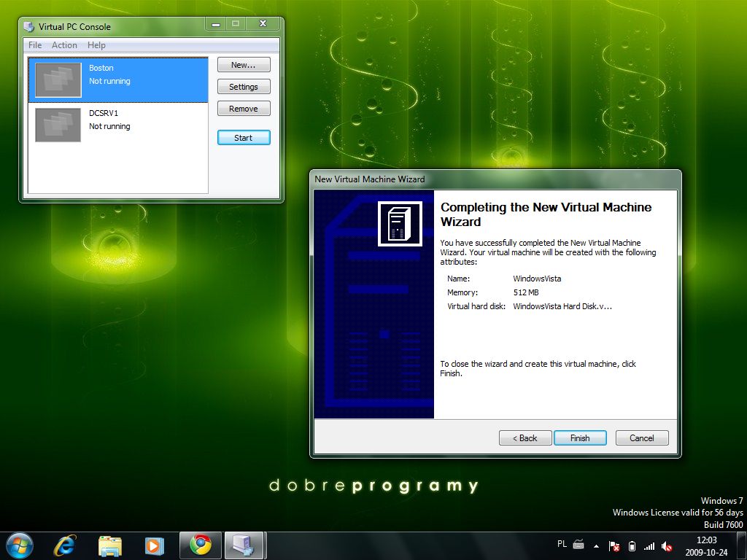The height and width of the screenshot is (560, 747).
Task: Open Windows Media Player from the taskbar
Action: (155, 545)
